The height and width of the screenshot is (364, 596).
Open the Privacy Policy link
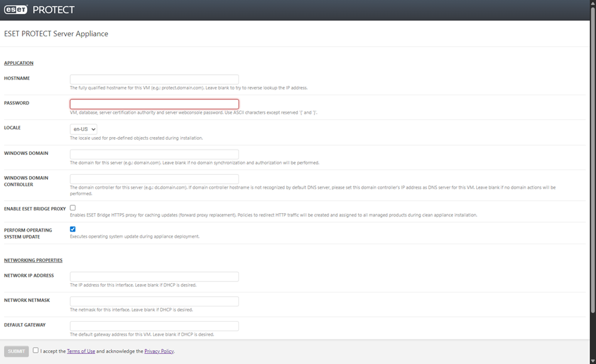[159, 351]
